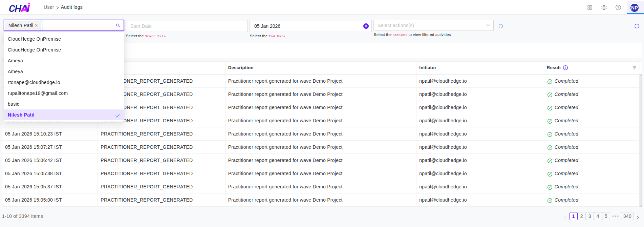This screenshot has width=644, height=227.
Task: Click the search magnifier in user filter
Action: tap(118, 25)
